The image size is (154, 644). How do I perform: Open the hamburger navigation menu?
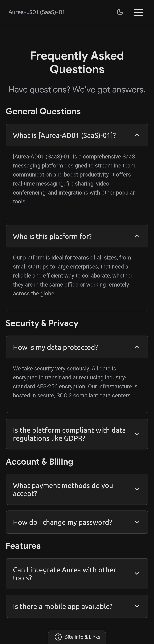[138, 12]
